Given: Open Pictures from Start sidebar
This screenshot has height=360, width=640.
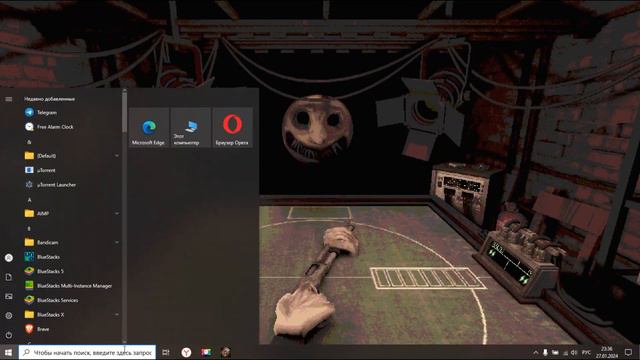Looking at the screenshot, I should [9, 296].
